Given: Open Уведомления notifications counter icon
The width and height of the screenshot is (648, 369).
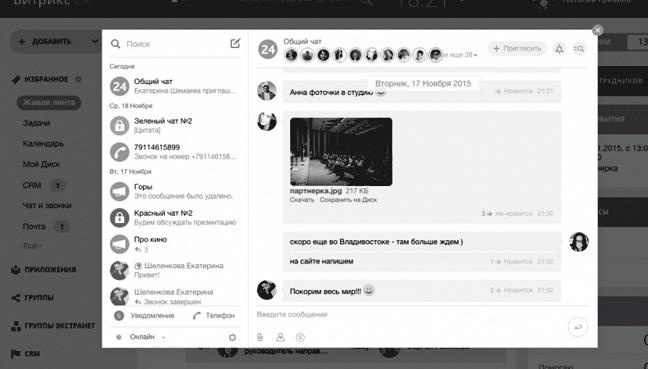Looking at the screenshot, I should [x=119, y=316].
